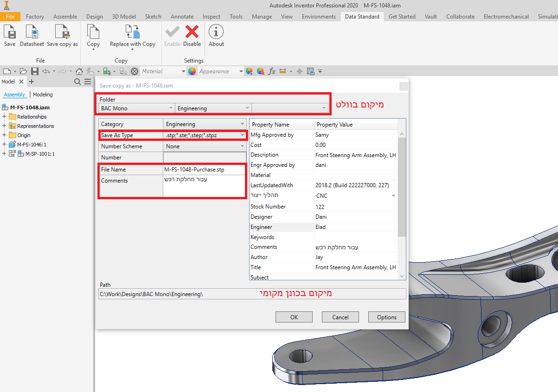Select the Assembly browser tab
This screenshot has width=558, height=392.
tap(14, 95)
